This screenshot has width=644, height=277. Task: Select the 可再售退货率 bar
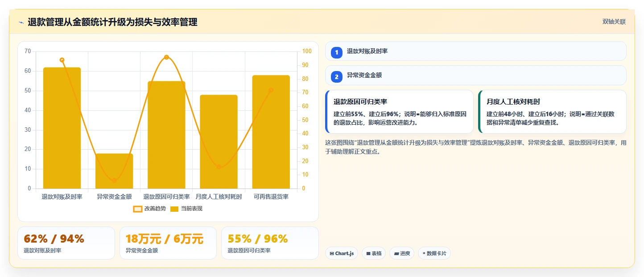click(x=271, y=132)
